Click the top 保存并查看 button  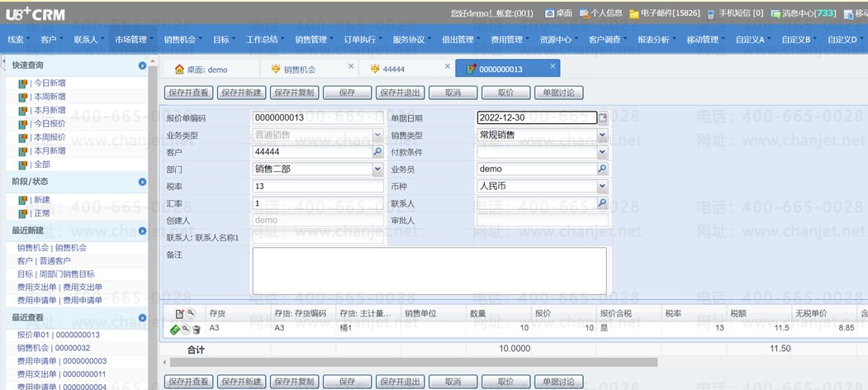[x=188, y=93]
